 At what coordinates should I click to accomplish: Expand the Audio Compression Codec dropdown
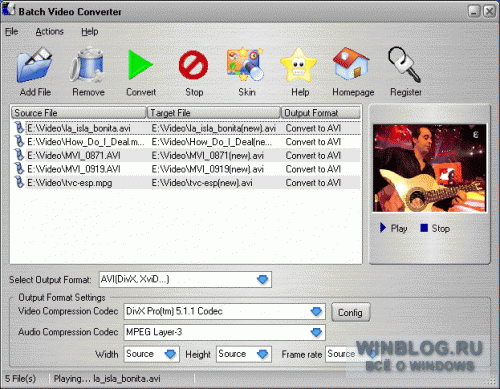(316, 332)
